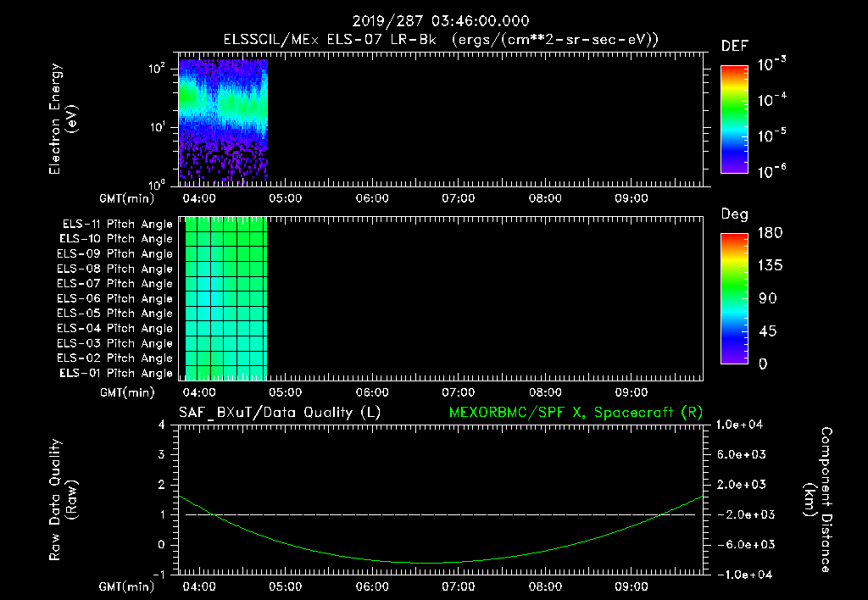Screen dimensions: 868x600
Task: Click the 10^2 energy axis tick label
Action: click(157, 69)
